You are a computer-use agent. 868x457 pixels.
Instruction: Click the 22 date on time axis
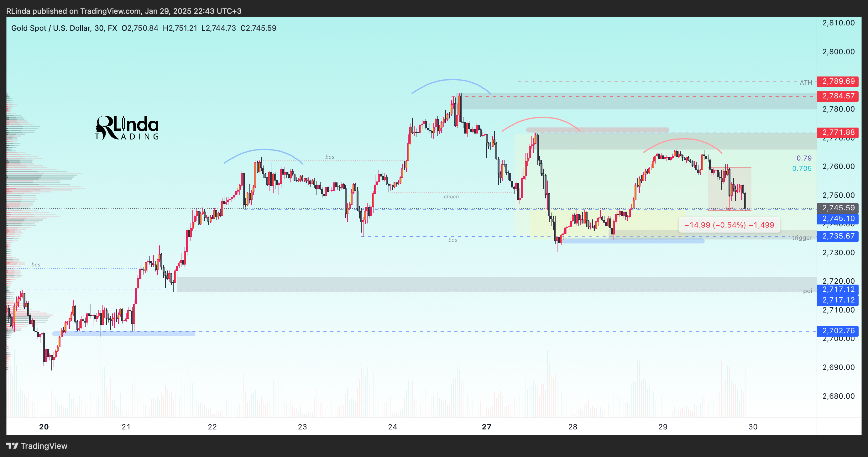(212, 427)
